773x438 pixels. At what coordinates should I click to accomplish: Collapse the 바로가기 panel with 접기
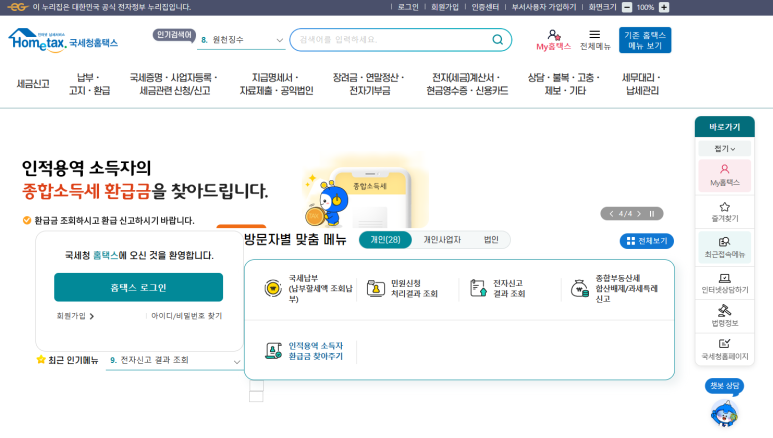725,148
